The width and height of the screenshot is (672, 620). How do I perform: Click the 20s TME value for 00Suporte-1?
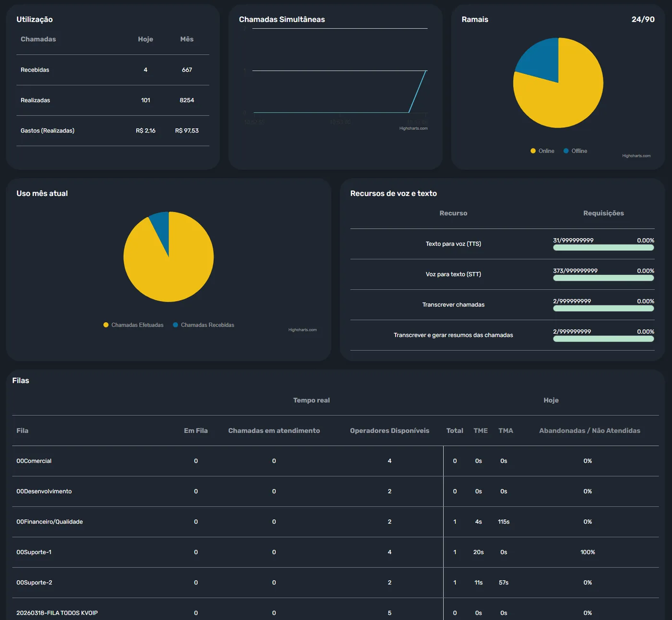[479, 552]
